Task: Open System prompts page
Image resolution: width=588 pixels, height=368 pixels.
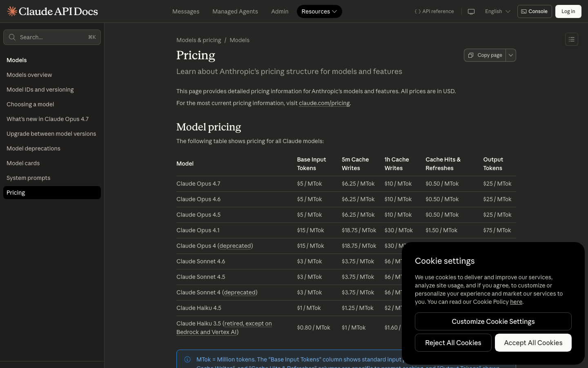Action: tap(29, 178)
